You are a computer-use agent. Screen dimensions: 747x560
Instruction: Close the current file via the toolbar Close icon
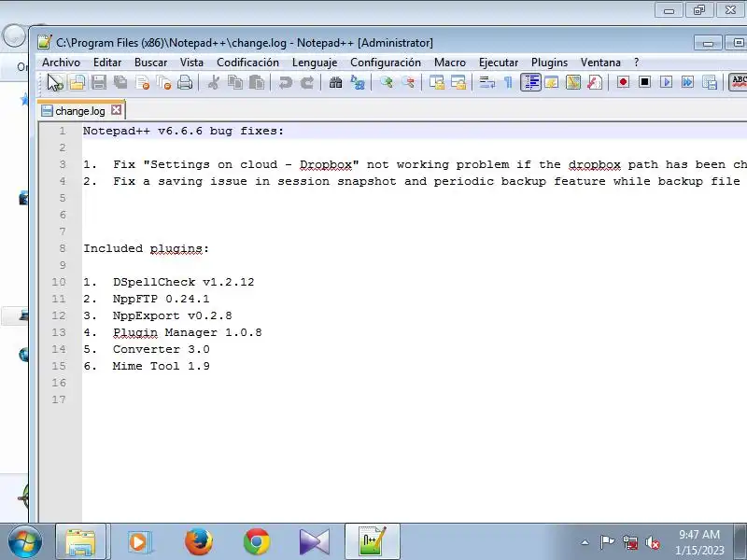click(x=143, y=82)
